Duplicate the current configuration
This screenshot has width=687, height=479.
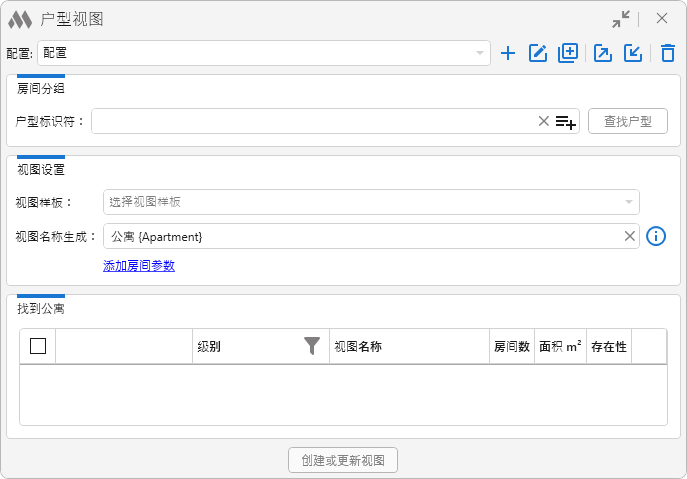click(568, 53)
